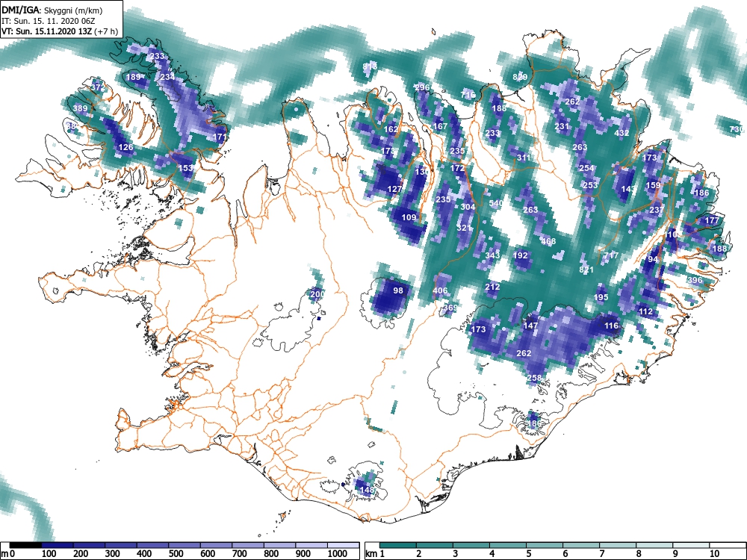
Task: Click the value 231 on the map
Action: [562, 127]
